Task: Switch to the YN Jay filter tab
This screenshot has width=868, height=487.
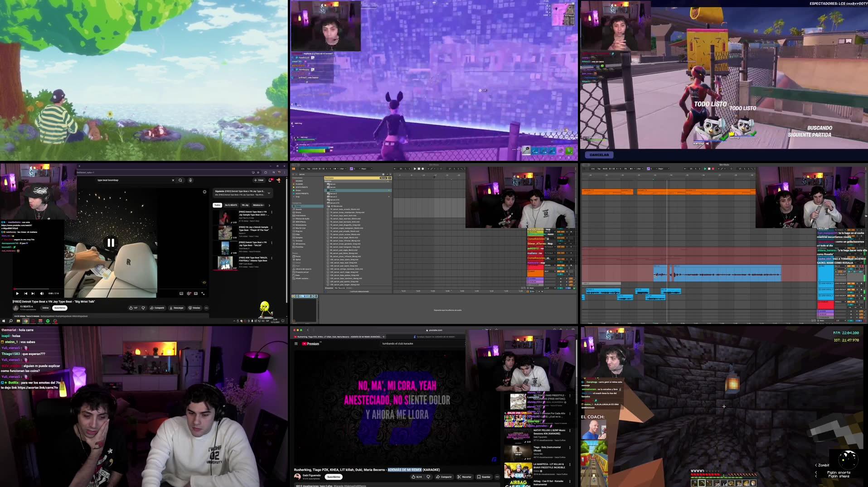Action: coord(244,205)
